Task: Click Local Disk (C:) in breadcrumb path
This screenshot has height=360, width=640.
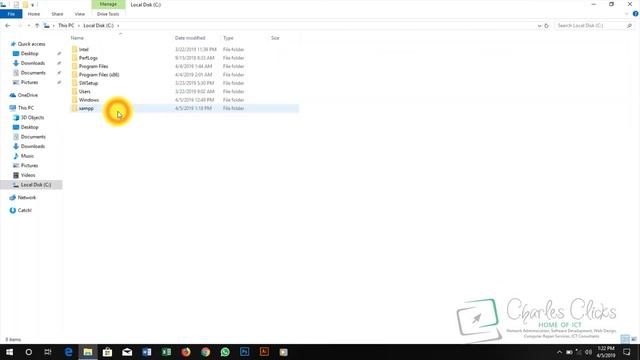Action: 98,25
